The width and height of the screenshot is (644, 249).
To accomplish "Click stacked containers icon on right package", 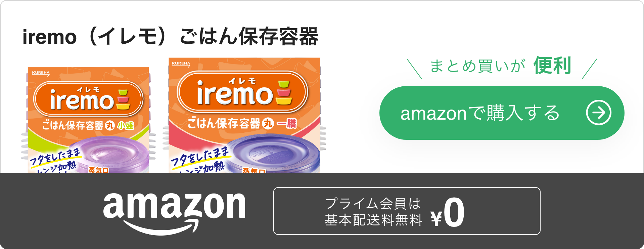I will 284,92.
